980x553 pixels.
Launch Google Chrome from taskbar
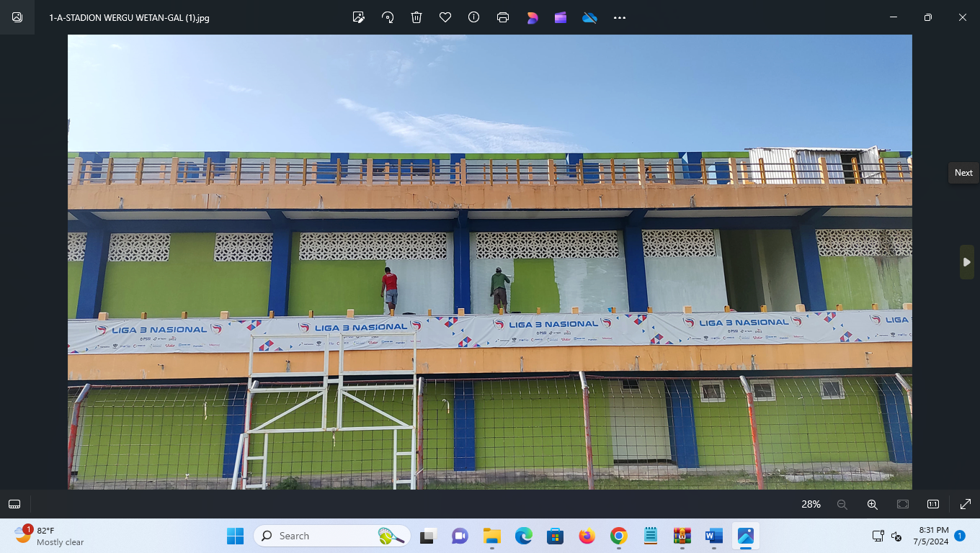click(x=618, y=536)
